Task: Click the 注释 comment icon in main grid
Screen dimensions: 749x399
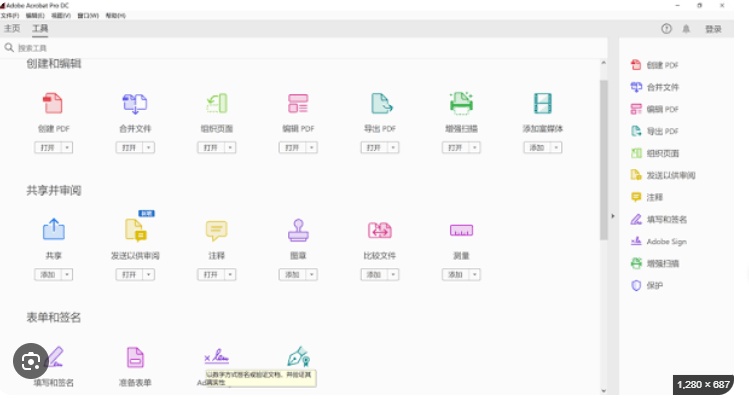Action: pyautogui.click(x=216, y=230)
